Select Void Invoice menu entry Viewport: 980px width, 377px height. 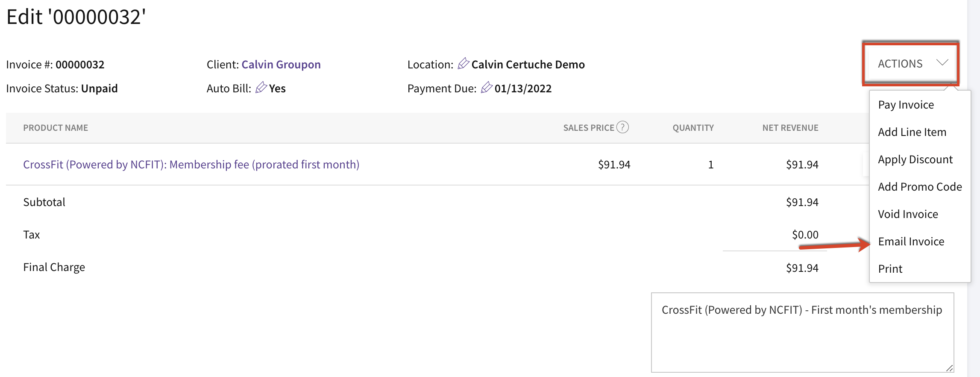click(x=908, y=214)
